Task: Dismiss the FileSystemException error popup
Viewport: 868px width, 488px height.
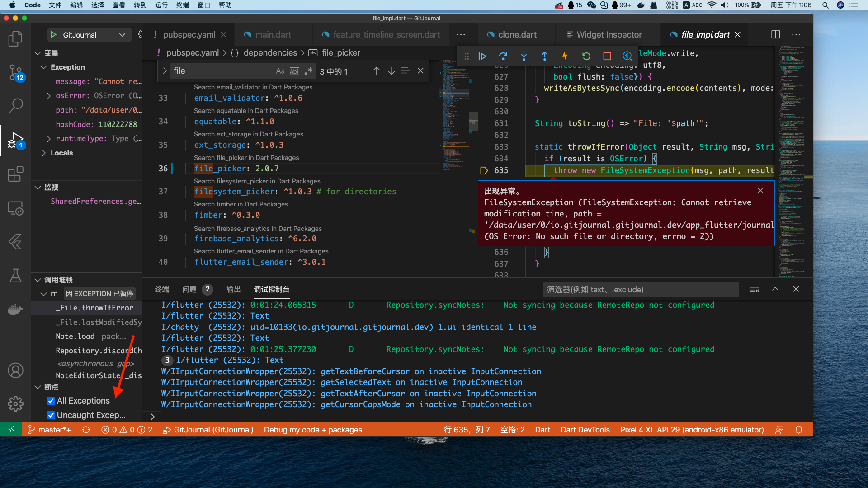Action: pyautogui.click(x=760, y=190)
